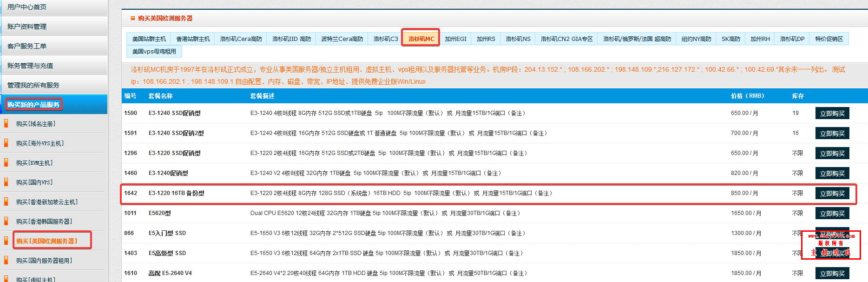The height and width of the screenshot is (282, 868).
Task: Click the 820.00 / 月 price
Action: (744, 173)
